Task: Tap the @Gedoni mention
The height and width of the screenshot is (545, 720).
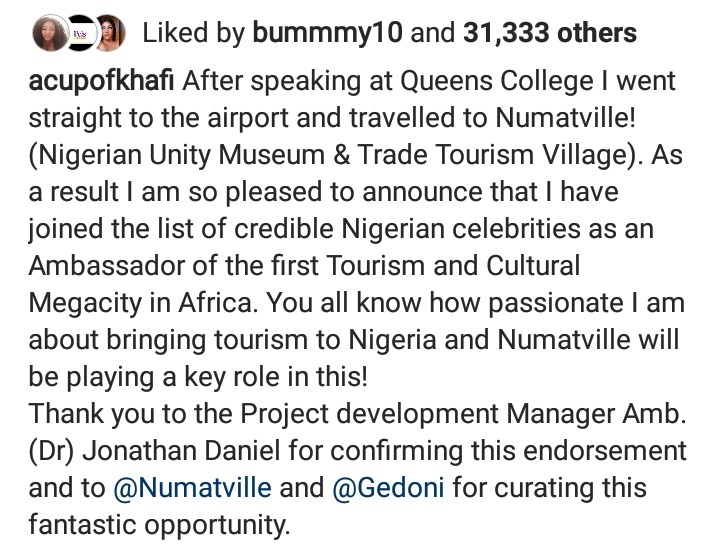Action: pos(394,491)
